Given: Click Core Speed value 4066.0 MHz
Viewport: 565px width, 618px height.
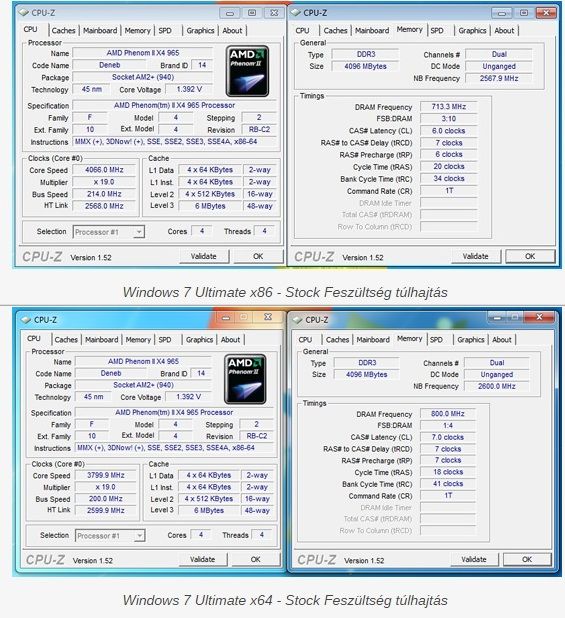Looking at the screenshot, I should 104,170.
